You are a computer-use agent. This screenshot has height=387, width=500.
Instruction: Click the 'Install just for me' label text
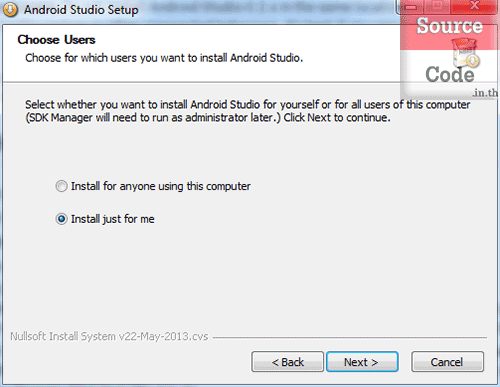point(113,219)
